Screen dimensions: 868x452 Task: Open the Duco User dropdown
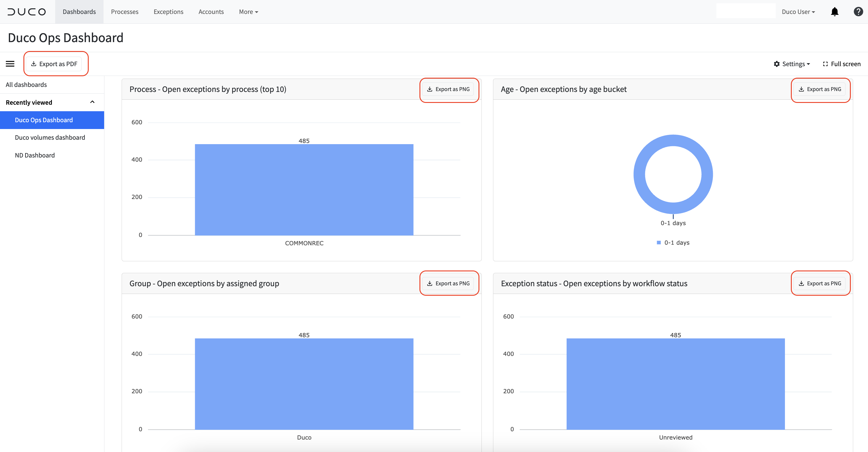[x=798, y=12]
